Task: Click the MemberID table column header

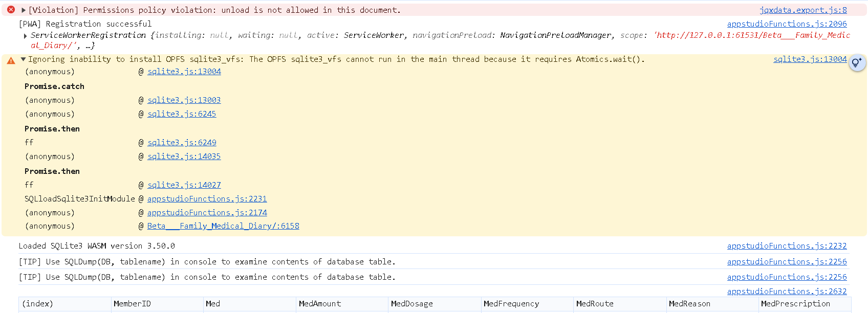Action: click(132, 304)
